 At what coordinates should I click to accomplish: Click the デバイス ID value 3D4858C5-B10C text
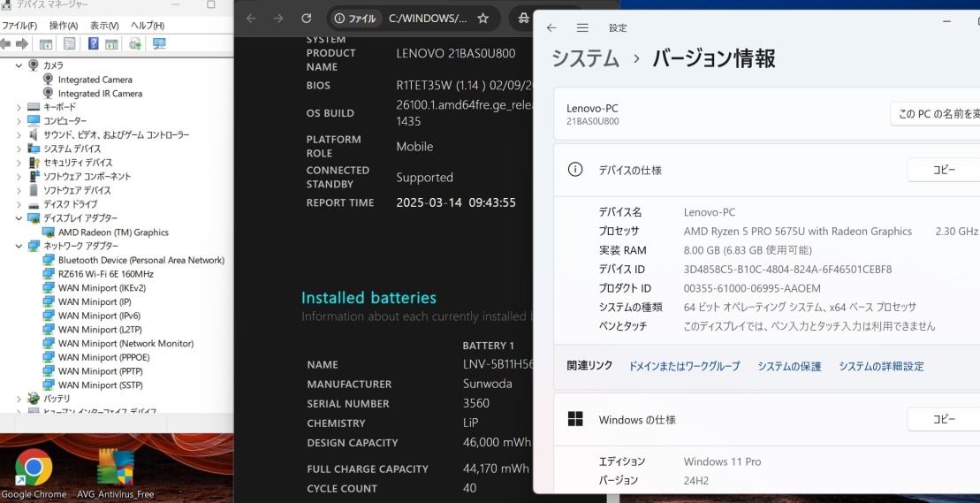(x=787, y=270)
